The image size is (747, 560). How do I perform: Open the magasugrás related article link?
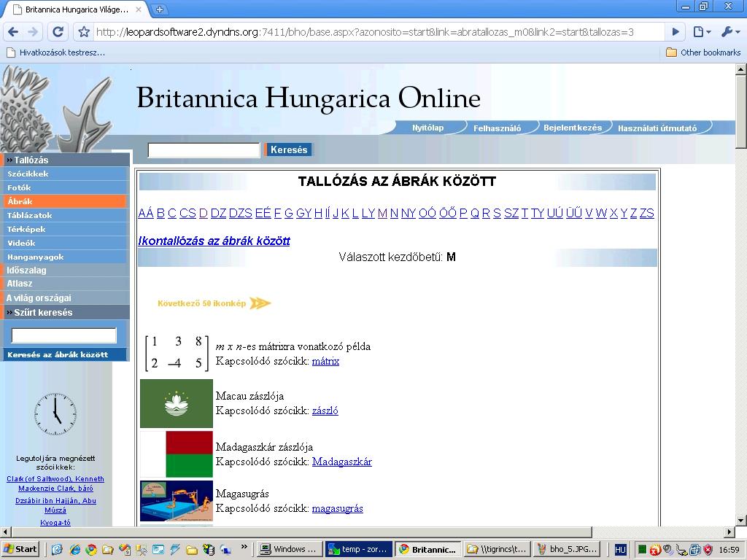pyautogui.click(x=337, y=508)
